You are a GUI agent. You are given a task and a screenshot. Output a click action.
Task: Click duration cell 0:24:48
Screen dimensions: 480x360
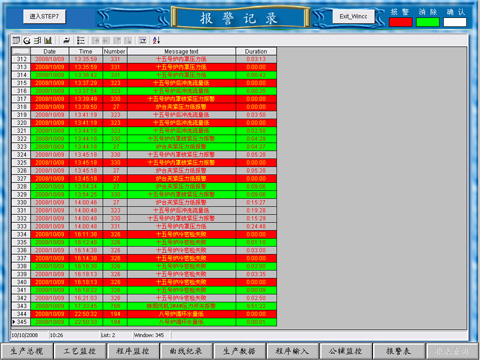pyautogui.click(x=256, y=226)
